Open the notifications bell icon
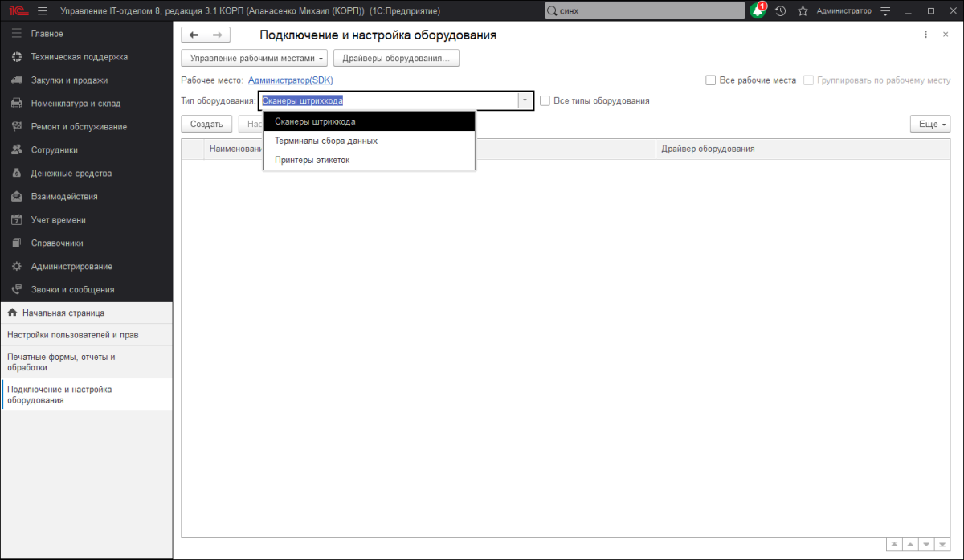The height and width of the screenshot is (560, 964). (757, 11)
